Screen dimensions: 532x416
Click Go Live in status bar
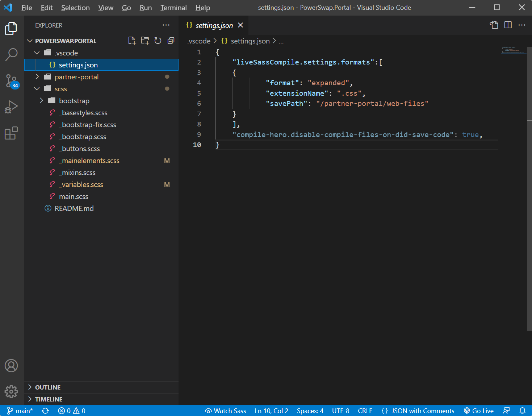[479, 411]
